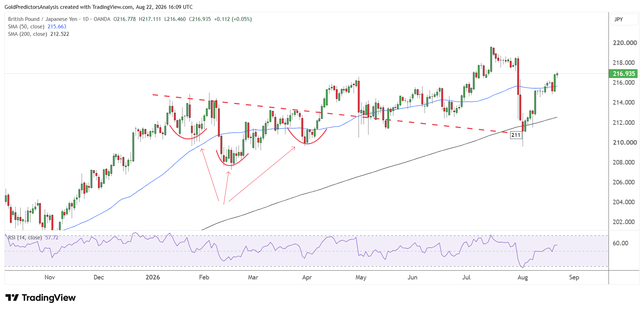The width and height of the screenshot is (644, 311).
Task: Select the RSI (14, close) indicator legend
Action: 25,238
